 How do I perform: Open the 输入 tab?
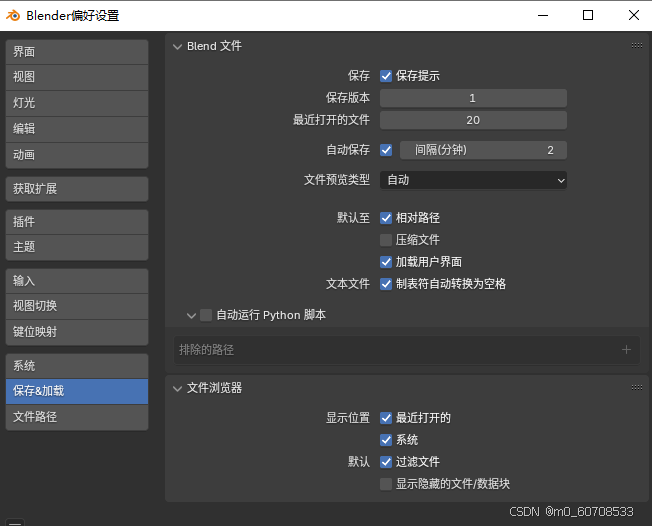[77, 281]
